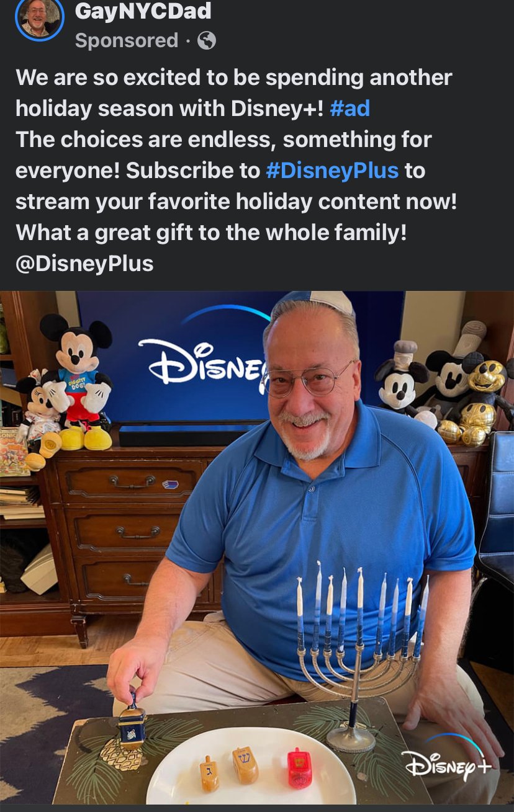Tap the Sponsored label
Screen dimensions: 514x812
point(127,40)
